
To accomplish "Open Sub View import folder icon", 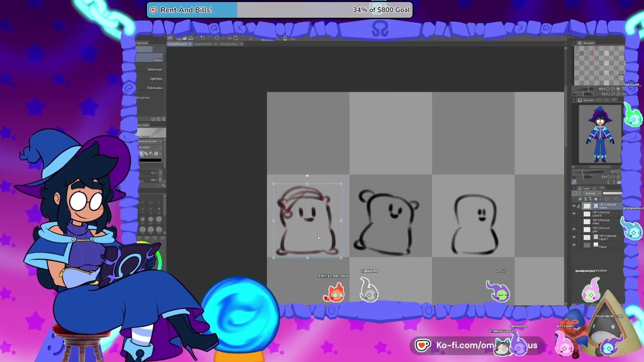I will click(619, 182).
